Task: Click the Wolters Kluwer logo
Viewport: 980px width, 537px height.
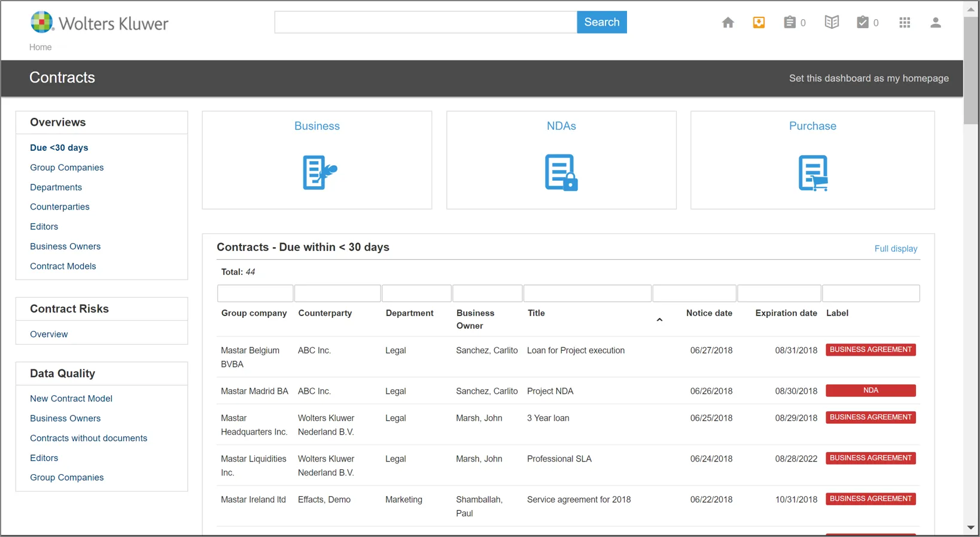Action: [99, 23]
